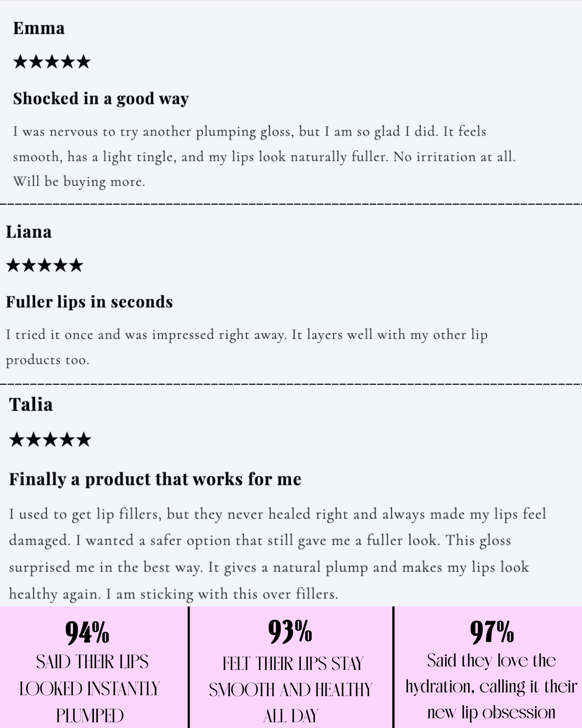Click Talia's five-star rating

(x=50, y=440)
